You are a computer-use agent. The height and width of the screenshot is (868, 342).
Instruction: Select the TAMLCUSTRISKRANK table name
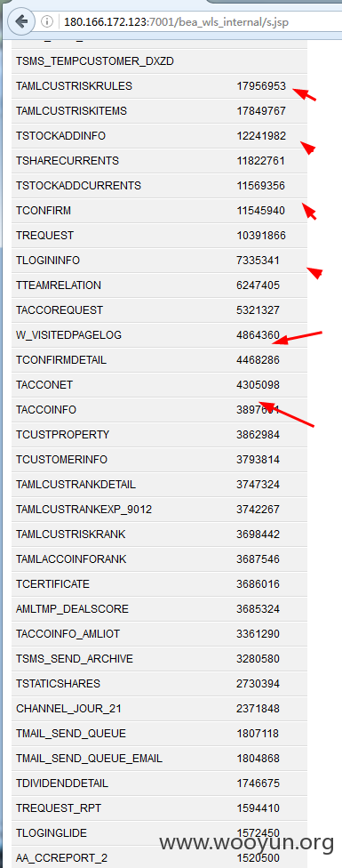click(x=71, y=534)
